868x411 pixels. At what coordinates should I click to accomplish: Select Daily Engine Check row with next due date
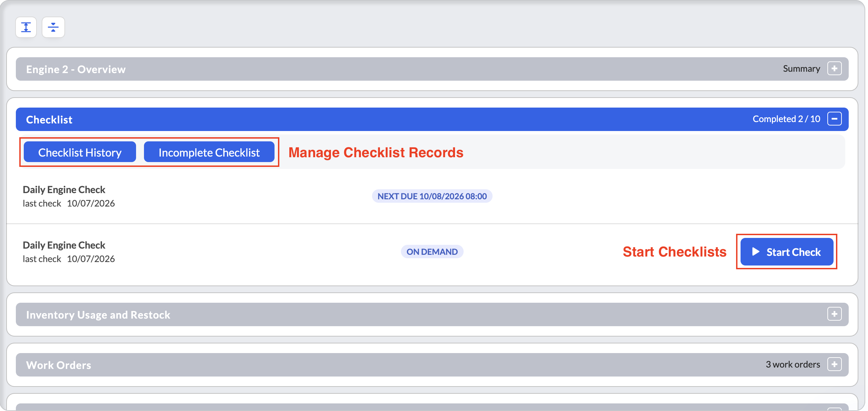point(432,196)
